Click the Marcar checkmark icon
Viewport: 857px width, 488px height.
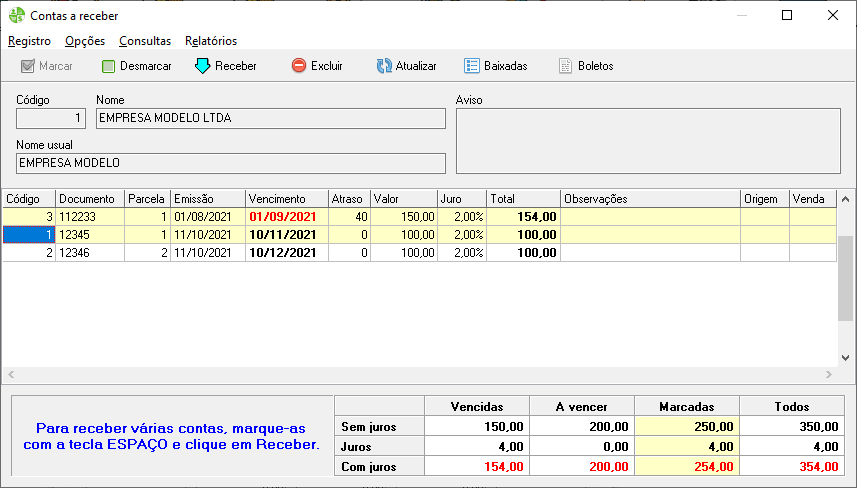(x=28, y=66)
